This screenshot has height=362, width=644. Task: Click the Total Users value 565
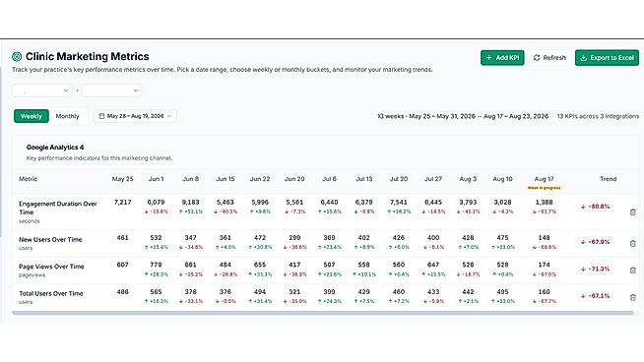pos(156,292)
